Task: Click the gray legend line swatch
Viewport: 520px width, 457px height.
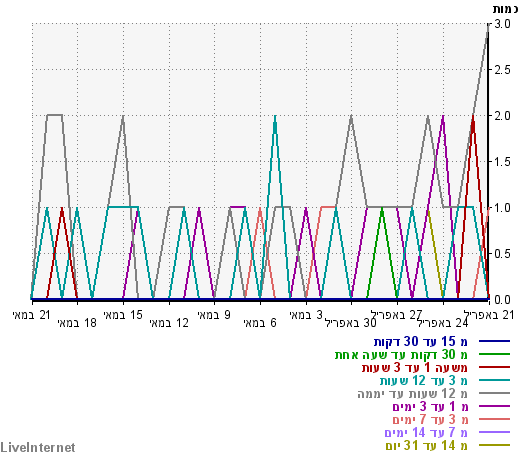Action: click(x=494, y=393)
